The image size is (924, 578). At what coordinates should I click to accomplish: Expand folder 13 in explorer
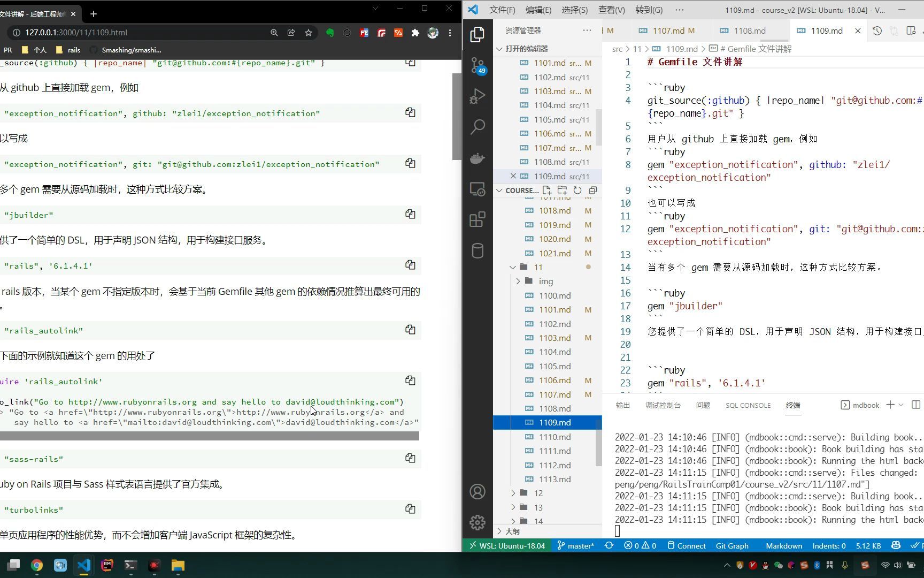(538, 507)
